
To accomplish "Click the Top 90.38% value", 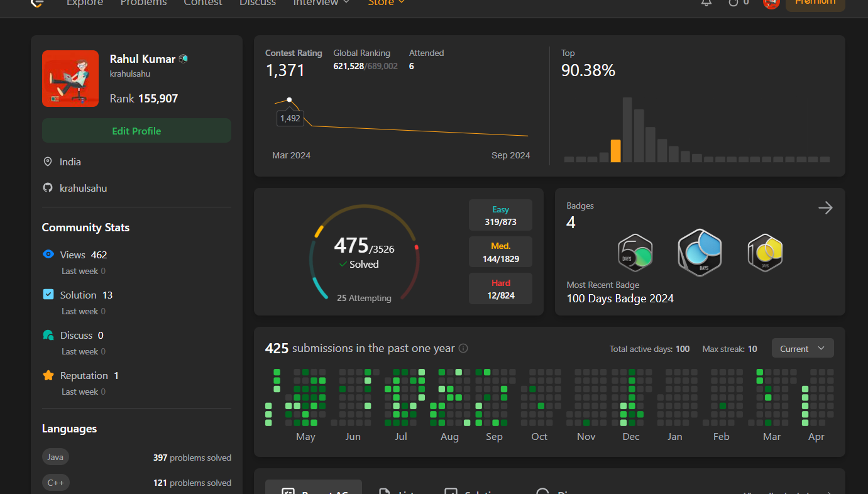I will coord(588,70).
